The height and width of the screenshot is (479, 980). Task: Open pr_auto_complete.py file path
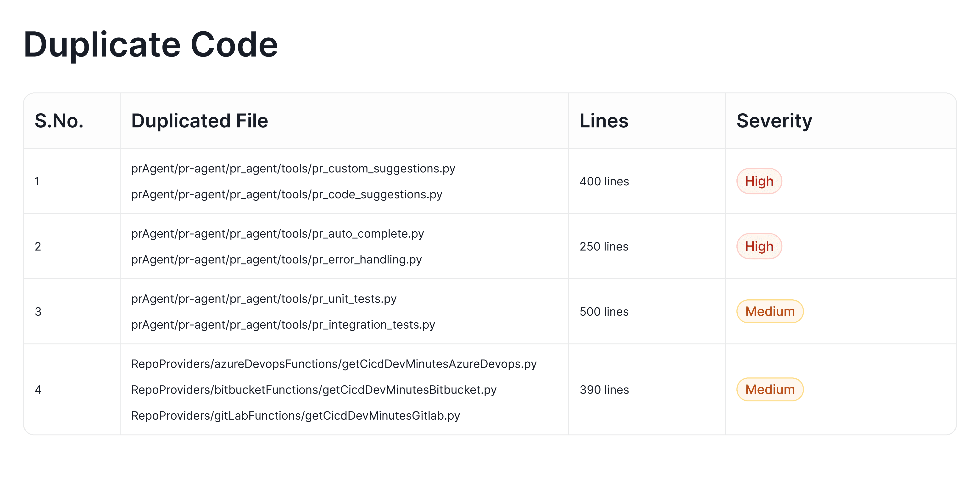(277, 234)
